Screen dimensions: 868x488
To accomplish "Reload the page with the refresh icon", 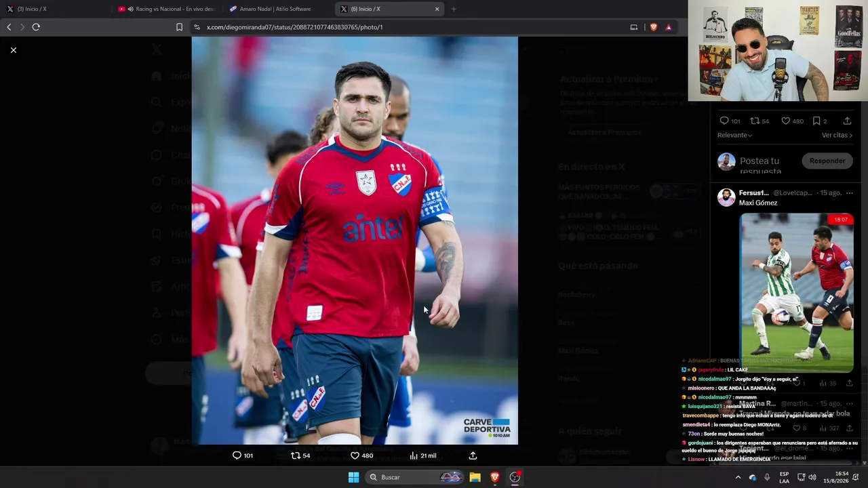I will 36,27.
